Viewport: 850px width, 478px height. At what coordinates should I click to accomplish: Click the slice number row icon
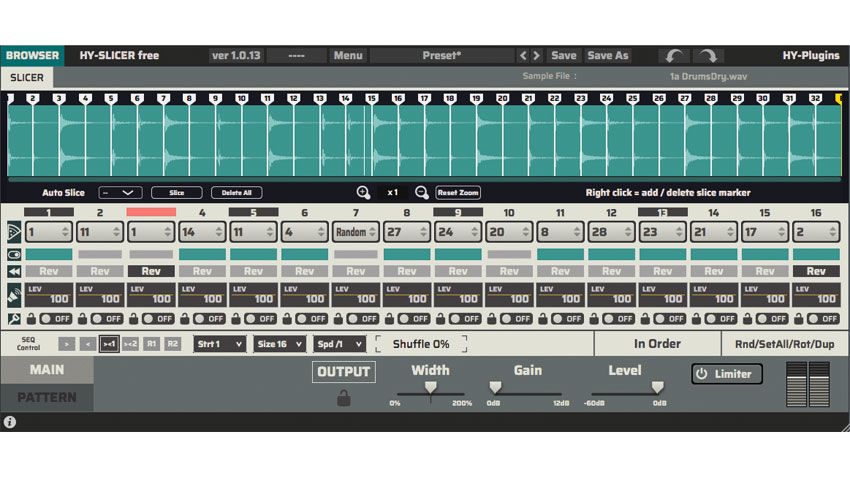[x=14, y=232]
